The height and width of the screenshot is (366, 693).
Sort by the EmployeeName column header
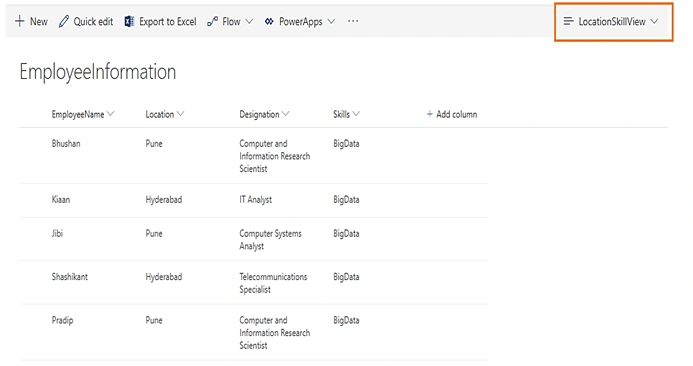pos(78,114)
